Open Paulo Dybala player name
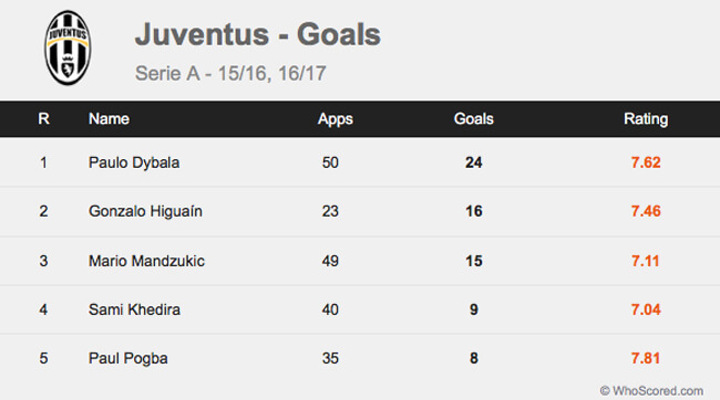 tap(134, 163)
